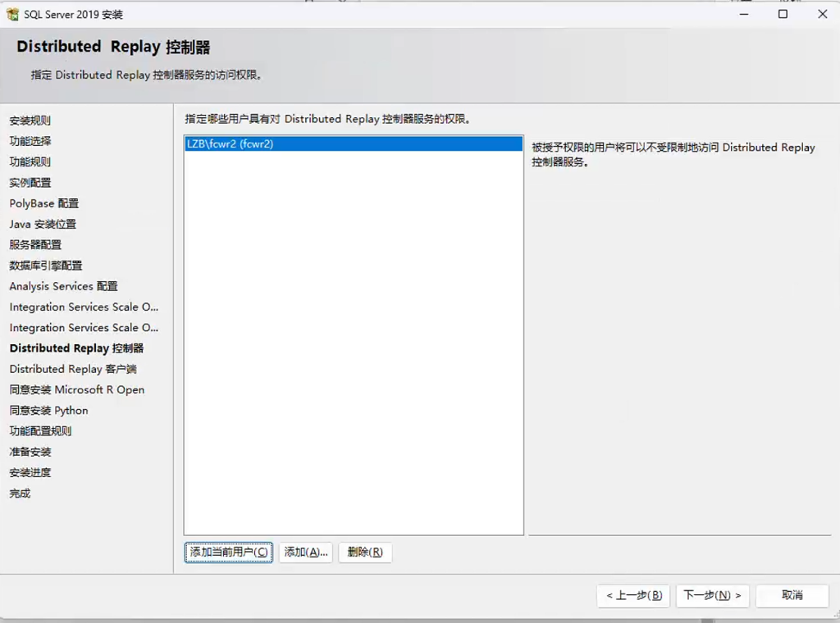Image resolution: width=840 pixels, height=623 pixels.
Task: Close the SQL Server 2019 setup window
Action: pos(822,14)
